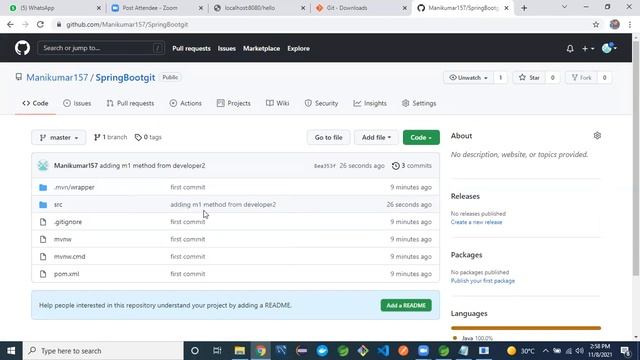Open the master branch dropdown

(x=59, y=138)
